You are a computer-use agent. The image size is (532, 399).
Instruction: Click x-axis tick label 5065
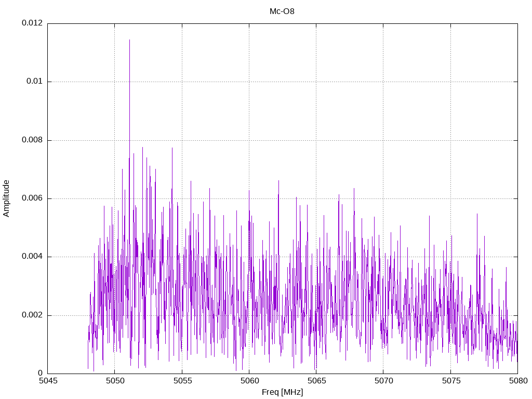316,381
